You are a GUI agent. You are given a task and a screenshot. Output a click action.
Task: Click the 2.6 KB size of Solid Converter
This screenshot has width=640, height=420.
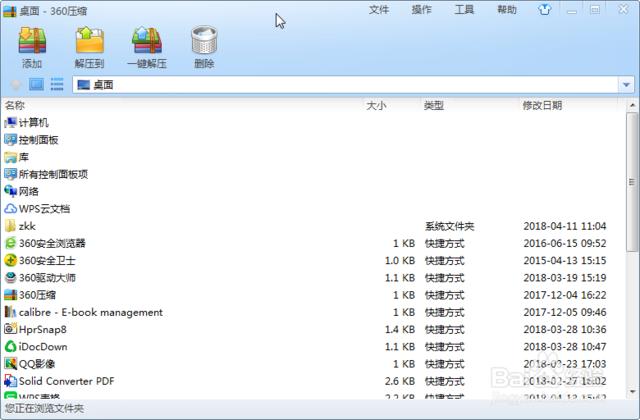[x=400, y=381]
